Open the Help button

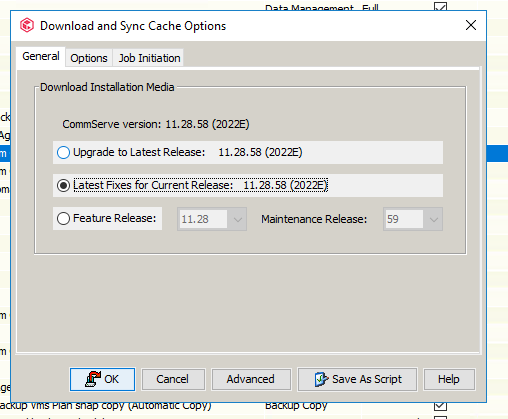click(x=449, y=379)
